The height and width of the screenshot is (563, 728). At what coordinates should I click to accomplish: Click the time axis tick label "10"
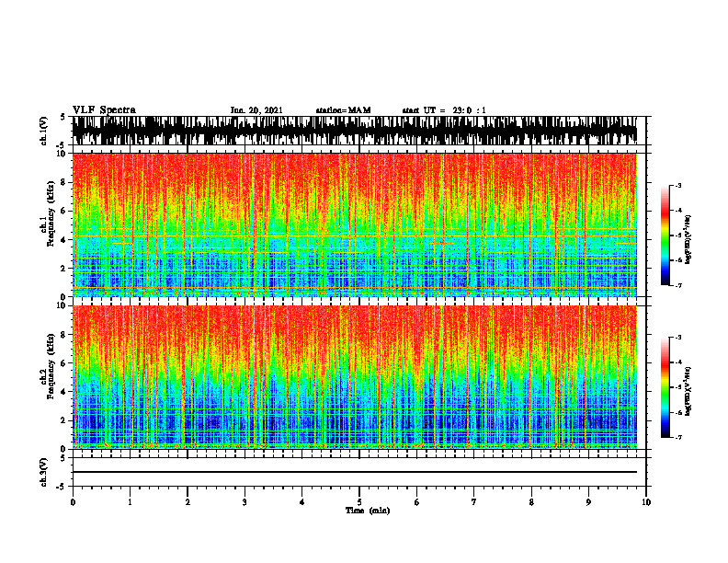point(646,502)
